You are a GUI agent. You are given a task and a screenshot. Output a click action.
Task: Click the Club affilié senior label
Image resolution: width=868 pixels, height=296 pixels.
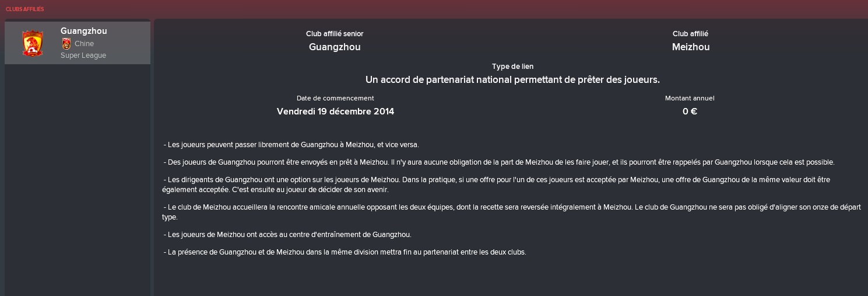pos(335,34)
